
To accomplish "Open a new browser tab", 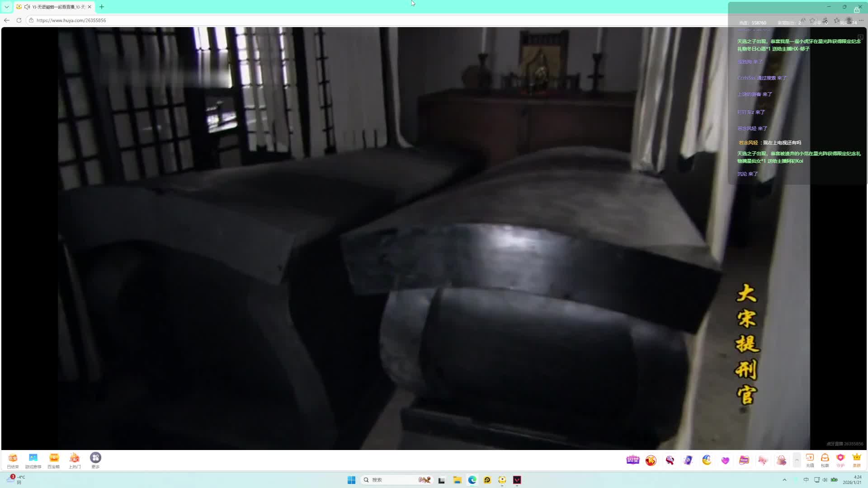I will pos(102,7).
